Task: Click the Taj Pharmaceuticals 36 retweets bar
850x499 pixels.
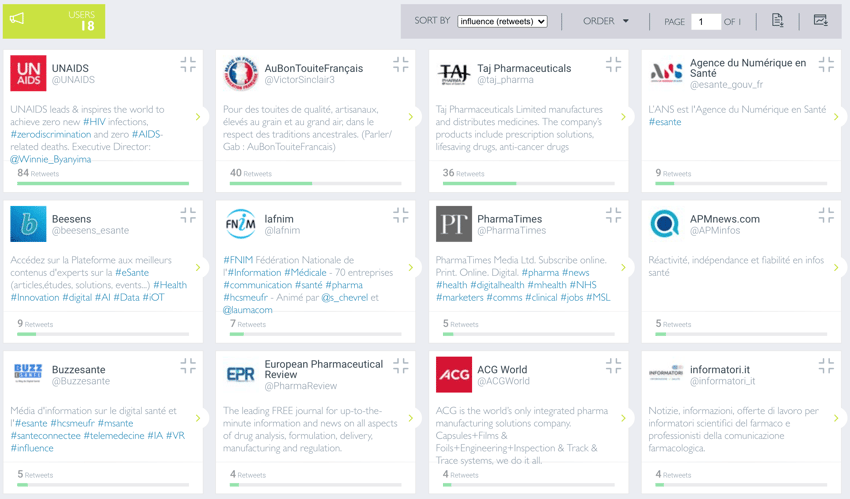Action: point(529,184)
